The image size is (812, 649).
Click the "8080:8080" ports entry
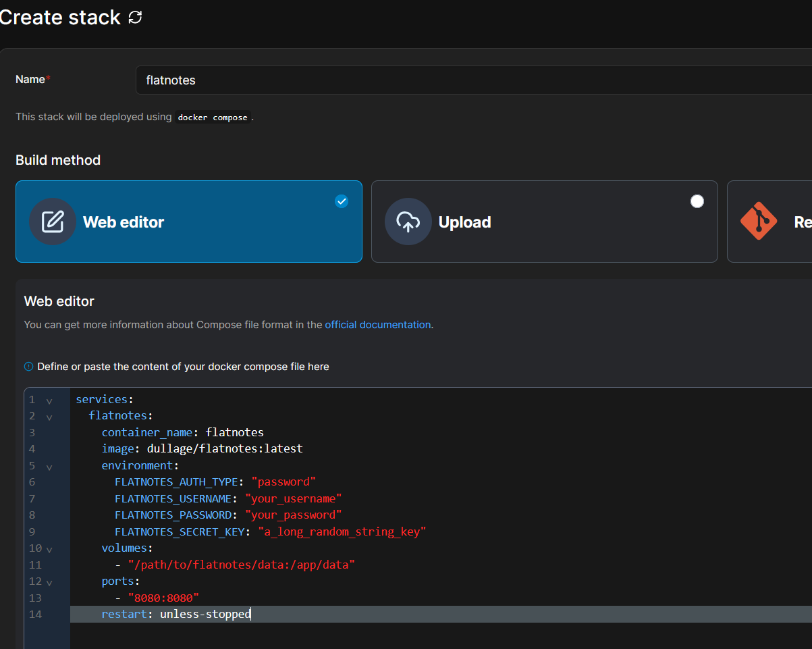click(x=163, y=598)
